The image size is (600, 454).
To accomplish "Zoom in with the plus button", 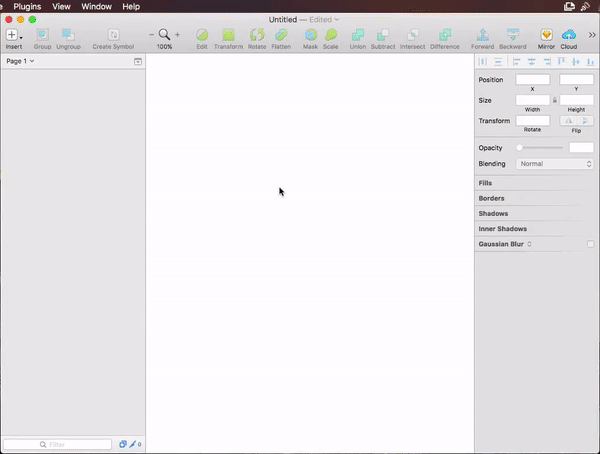I will pyautogui.click(x=178, y=35).
